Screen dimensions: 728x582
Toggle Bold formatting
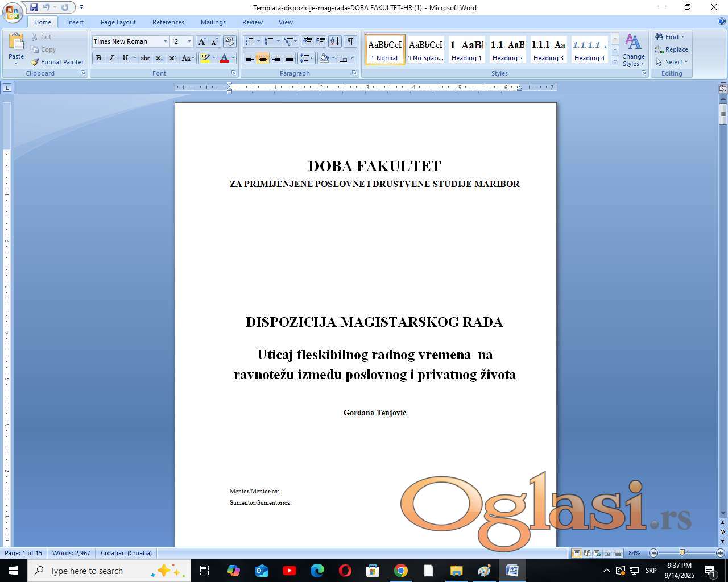(98, 58)
